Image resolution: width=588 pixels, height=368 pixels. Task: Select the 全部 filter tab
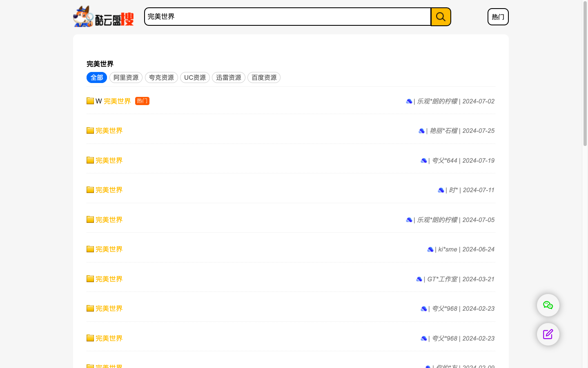[97, 78]
